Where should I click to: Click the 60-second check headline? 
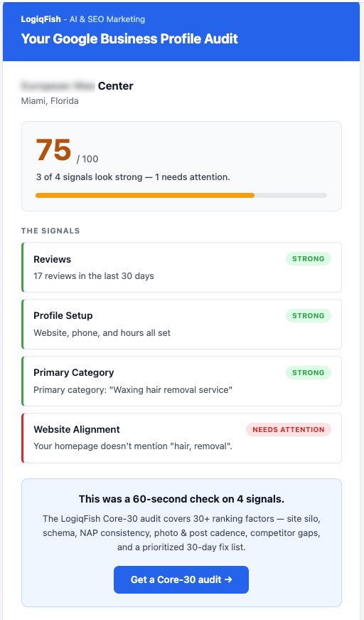pos(181,499)
